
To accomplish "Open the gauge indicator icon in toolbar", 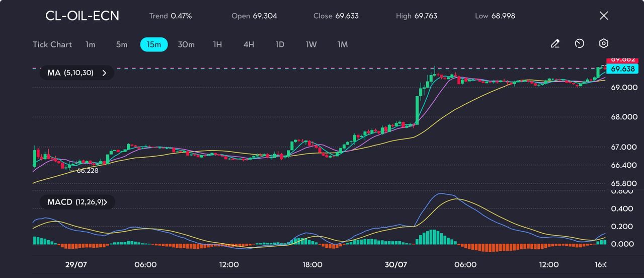I will click(579, 44).
